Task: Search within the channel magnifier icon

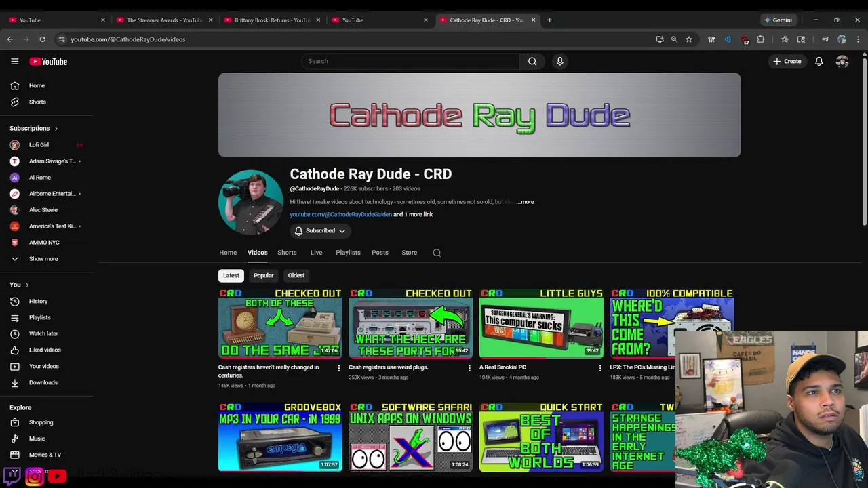Action: [437, 253]
